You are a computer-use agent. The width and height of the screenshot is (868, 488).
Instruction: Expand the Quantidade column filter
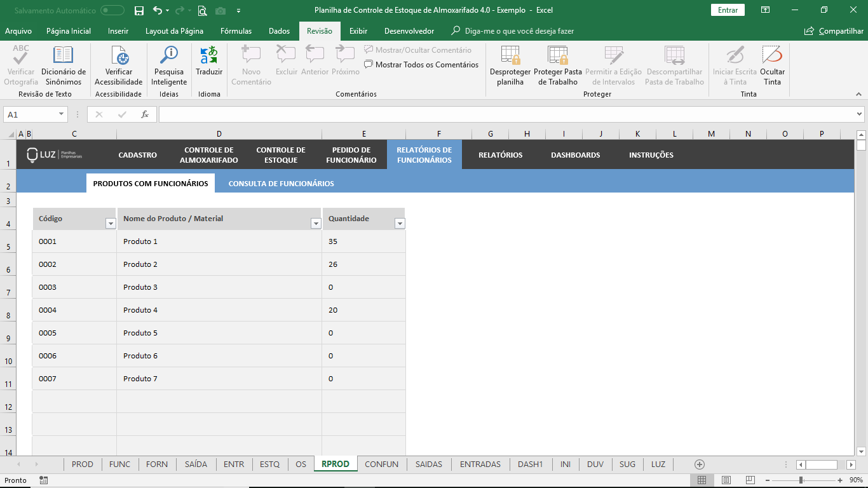[400, 224]
